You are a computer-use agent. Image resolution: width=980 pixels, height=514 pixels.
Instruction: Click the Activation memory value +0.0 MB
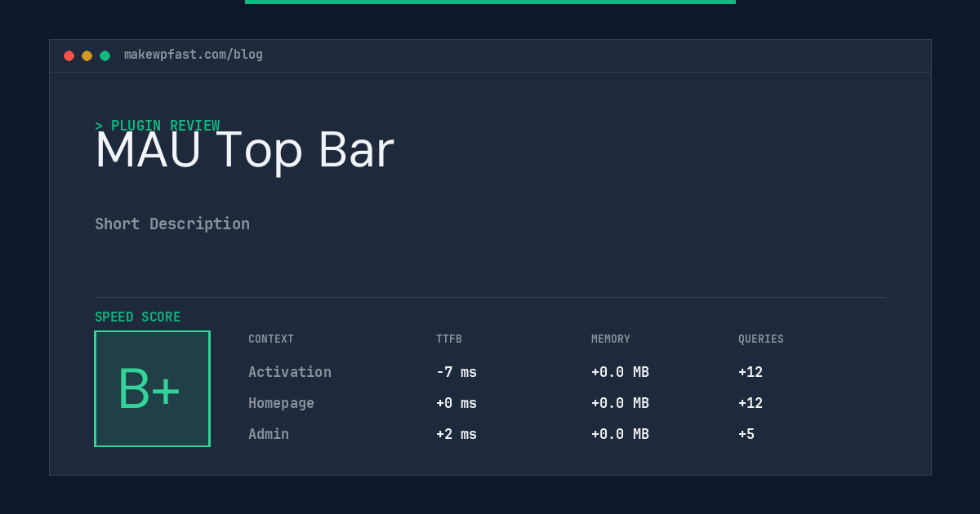coord(620,372)
